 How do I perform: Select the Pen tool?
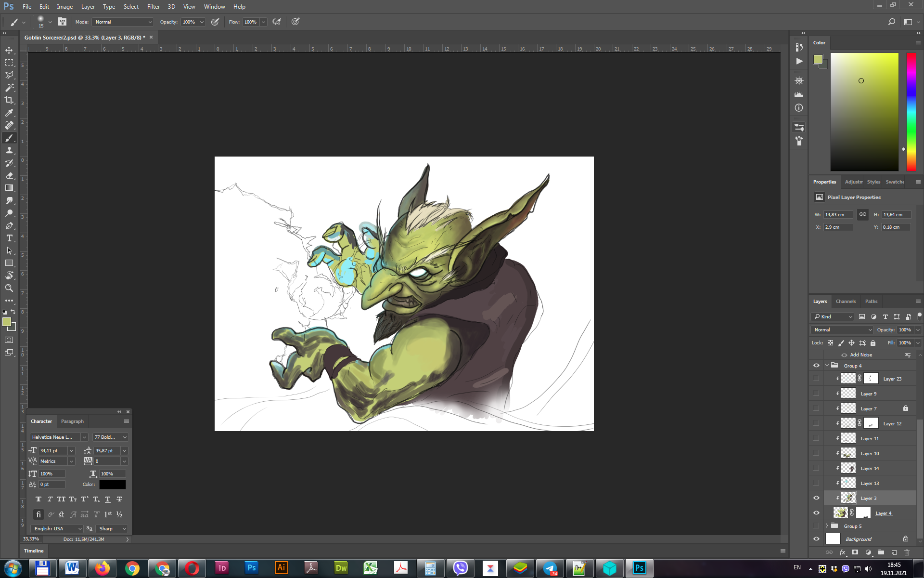[9, 225]
